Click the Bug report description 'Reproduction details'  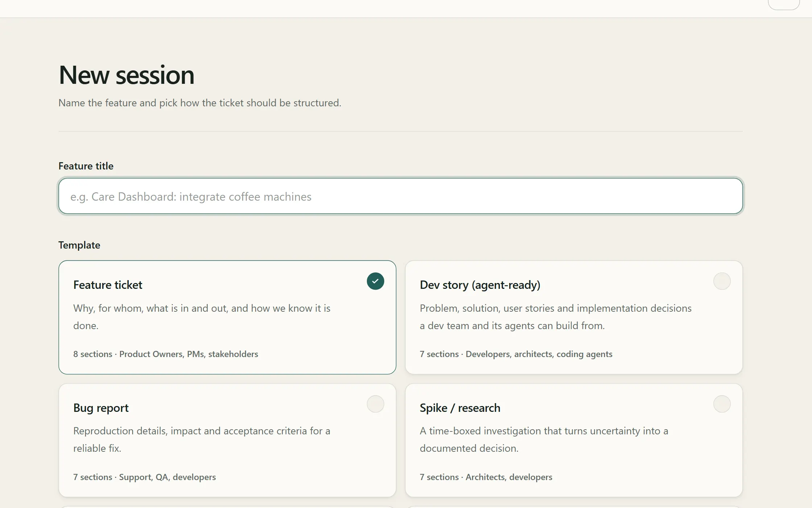point(202,439)
